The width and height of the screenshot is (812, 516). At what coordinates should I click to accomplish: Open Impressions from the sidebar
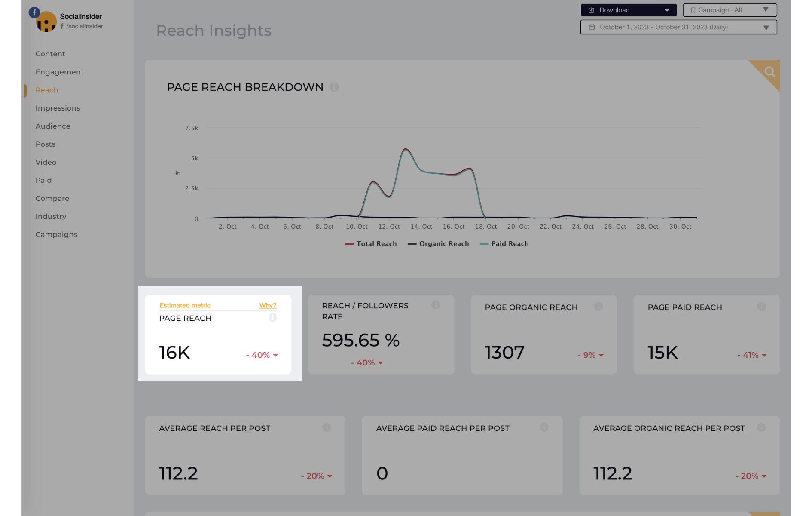(58, 108)
